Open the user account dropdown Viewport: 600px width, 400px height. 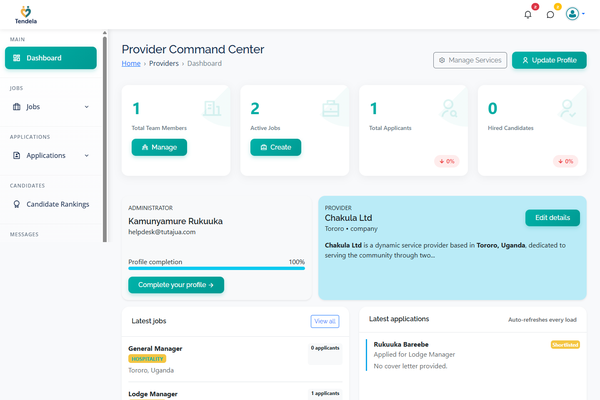[573, 14]
